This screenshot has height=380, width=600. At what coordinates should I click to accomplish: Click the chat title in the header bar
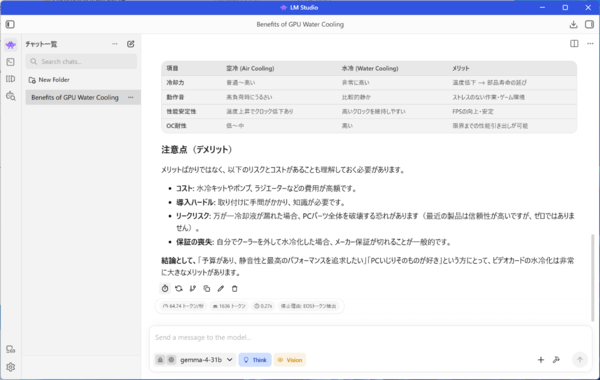pos(300,24)
